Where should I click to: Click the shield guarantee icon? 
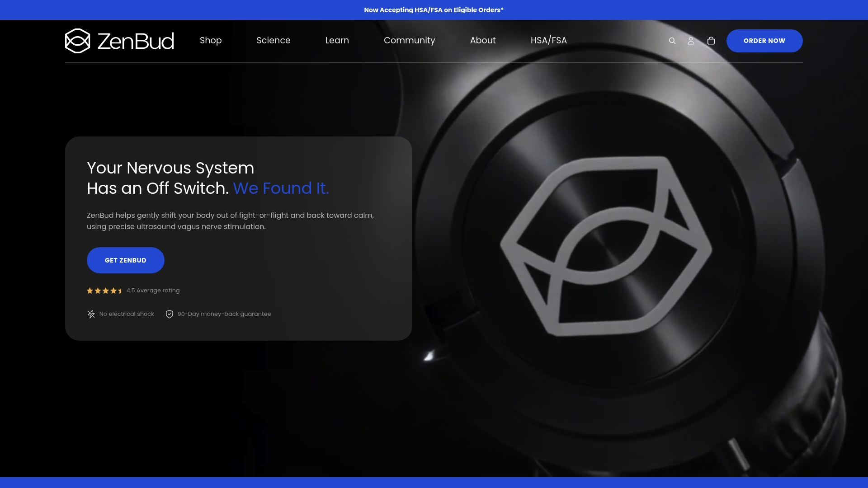(170, 314)
